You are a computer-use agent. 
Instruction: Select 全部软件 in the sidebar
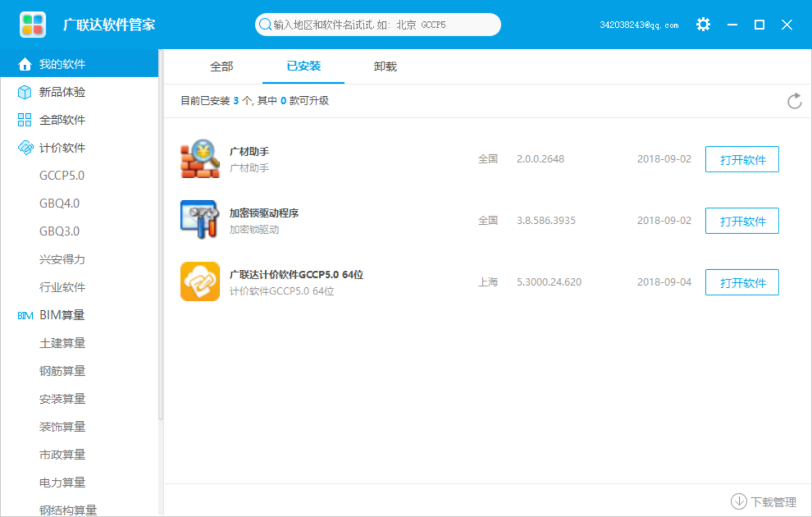coord(79,120)
